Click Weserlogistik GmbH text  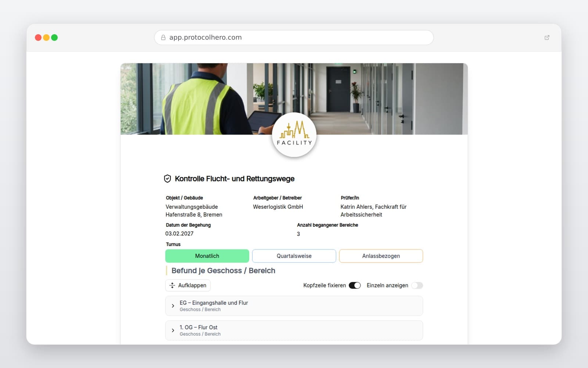(278, 207)
